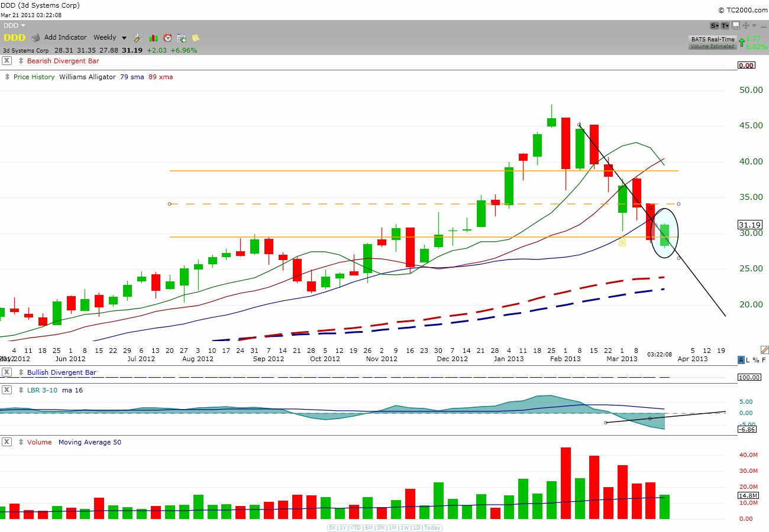The width and height of the screenshot is (769, 532).
Task: Open the yellow sticky note icon
Action: click(x=195, y=38)
